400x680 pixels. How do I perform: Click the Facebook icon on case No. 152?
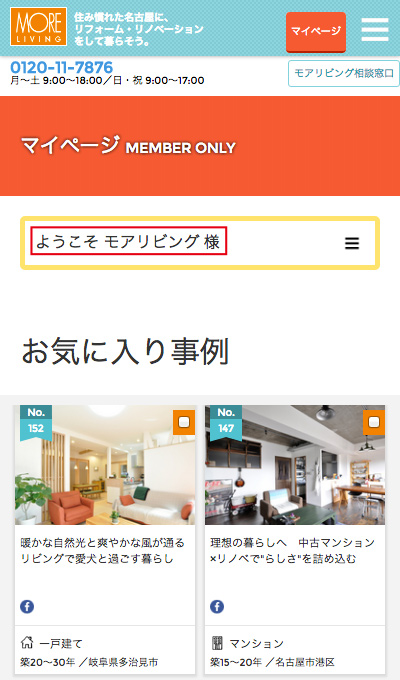(27, 606)
